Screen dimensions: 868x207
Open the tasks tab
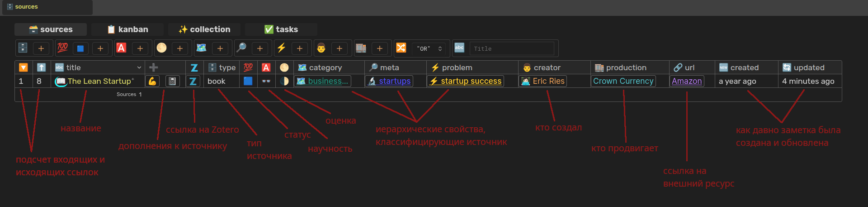(281, 29)
